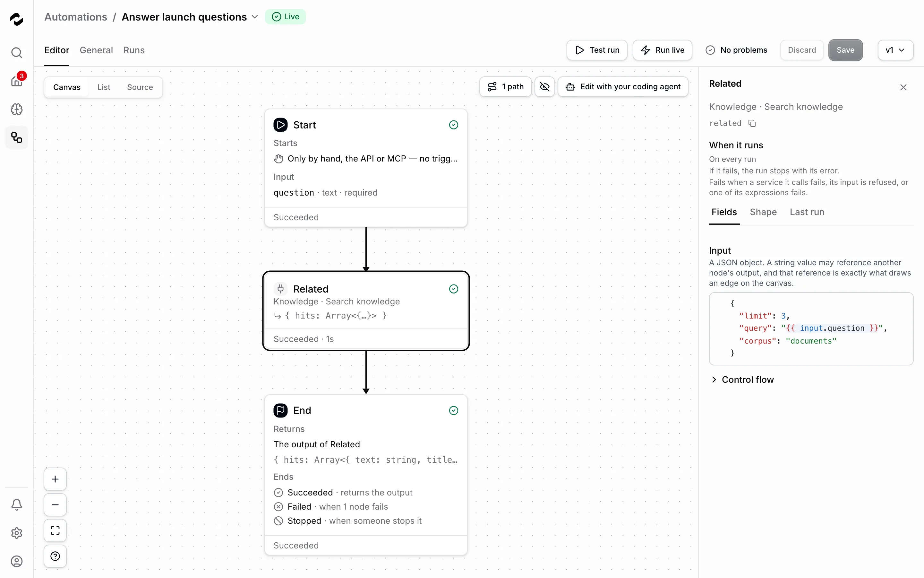This screenshot has width=924, height=578.
Task: Select the Fields tab in panel
Action: [x=724, y=212]
